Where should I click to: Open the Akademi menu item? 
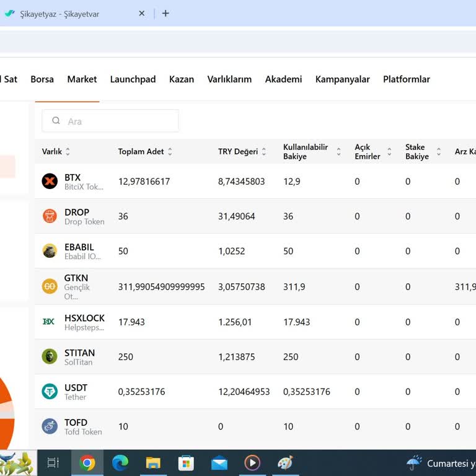(x=283, y=79)
